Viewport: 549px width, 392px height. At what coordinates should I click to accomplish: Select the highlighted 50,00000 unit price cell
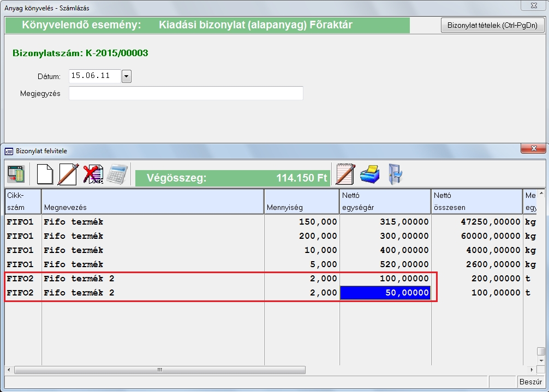pos(385,293)
